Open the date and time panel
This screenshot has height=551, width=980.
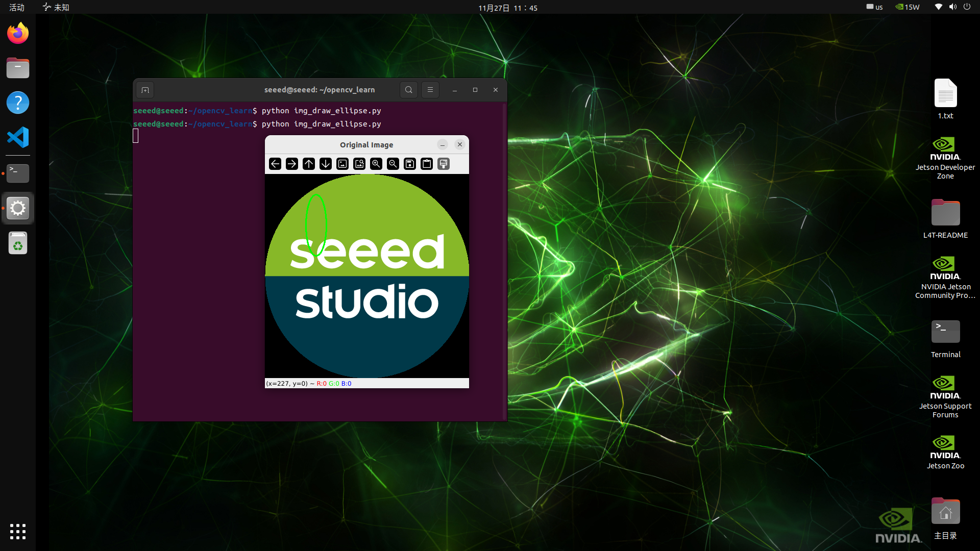(508, 8)
